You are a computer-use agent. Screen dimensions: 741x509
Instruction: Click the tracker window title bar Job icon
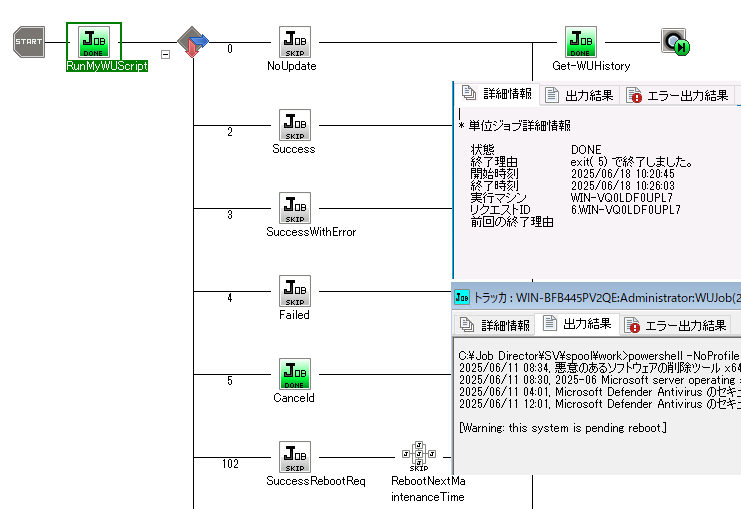tap(462, 297)
